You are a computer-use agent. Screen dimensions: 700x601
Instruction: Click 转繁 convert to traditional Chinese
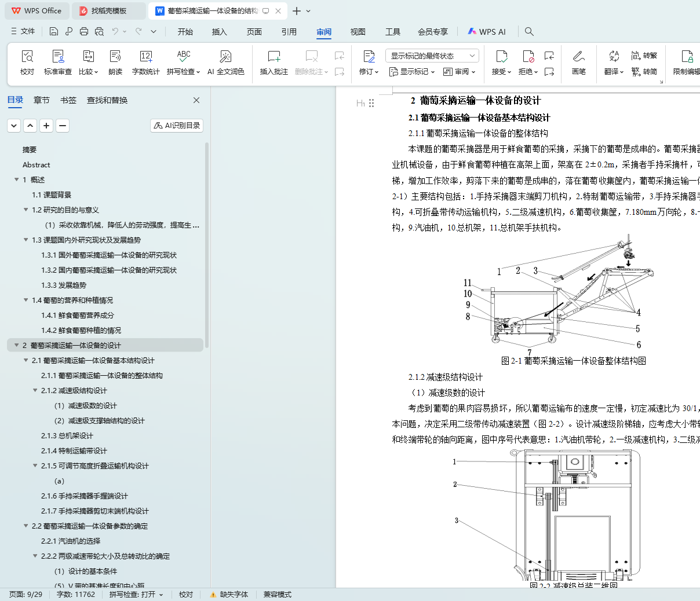point(644,56)
